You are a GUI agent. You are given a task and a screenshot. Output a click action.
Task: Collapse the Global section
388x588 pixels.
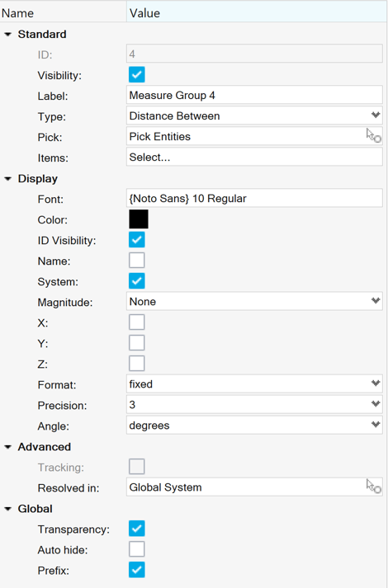[7, 509]
